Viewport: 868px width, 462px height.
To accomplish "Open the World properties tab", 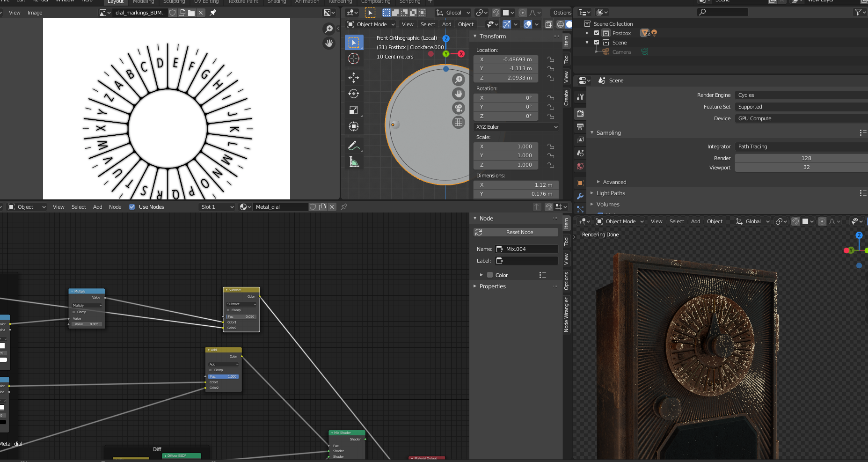I will (x=580, y=166).
